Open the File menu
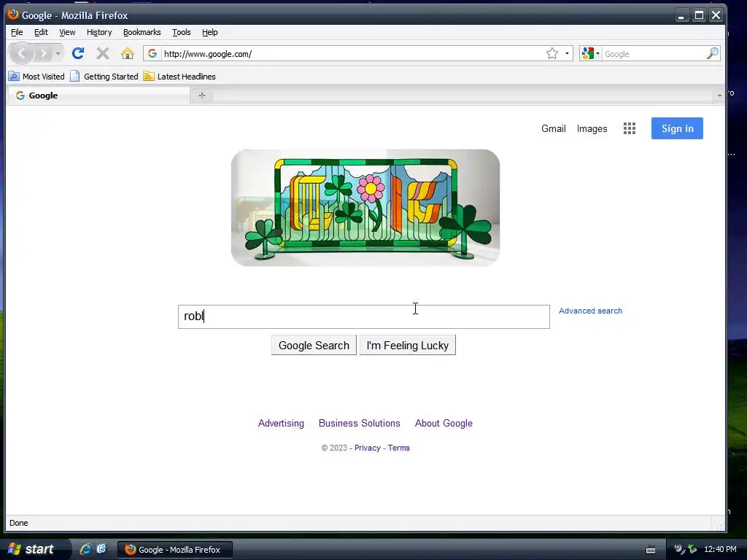747x560 pixels. 17,32
